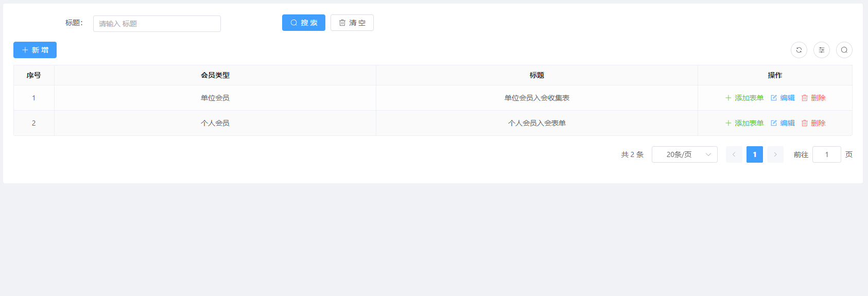
Task: Delete the 个人会员 row
Action: click(813, 123)
